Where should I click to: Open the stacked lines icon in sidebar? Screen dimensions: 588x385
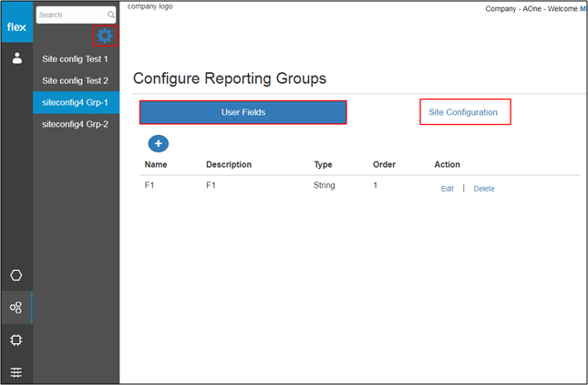tap(16, 372)
